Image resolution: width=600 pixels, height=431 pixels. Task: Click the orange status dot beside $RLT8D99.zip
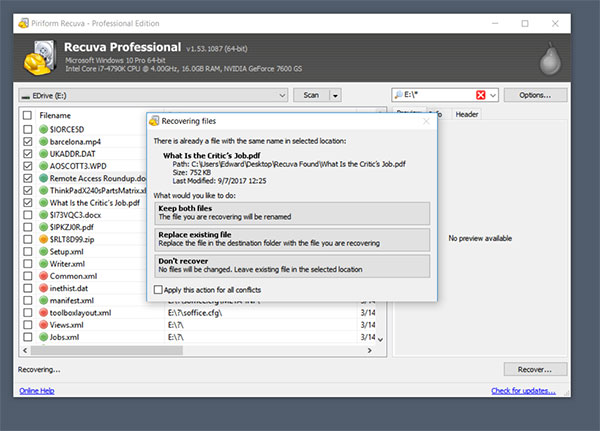(x=42, y=240)
